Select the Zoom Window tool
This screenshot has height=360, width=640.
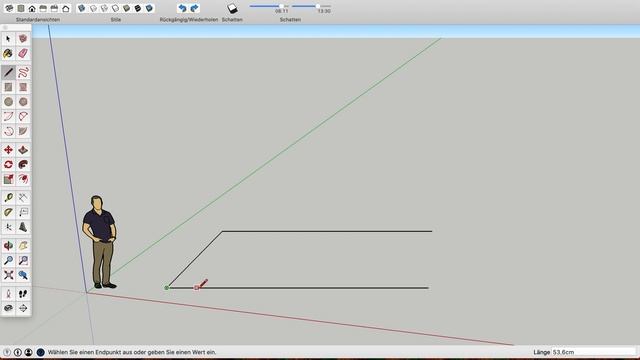pos(23,260)
